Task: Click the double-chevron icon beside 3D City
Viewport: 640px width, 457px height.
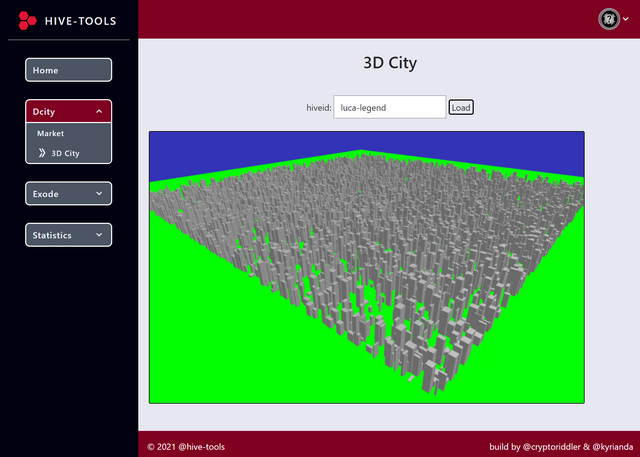Action: coord(42,153)
